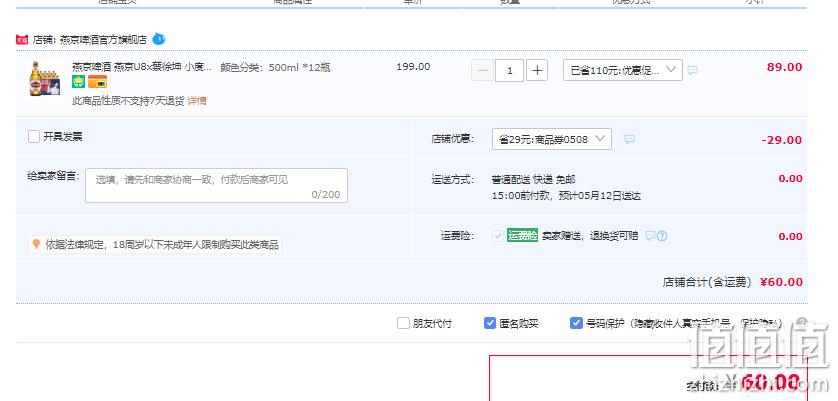Click the green 运费险 badge
The width and height of the screenshot is (838, 401).
(522, 235)
